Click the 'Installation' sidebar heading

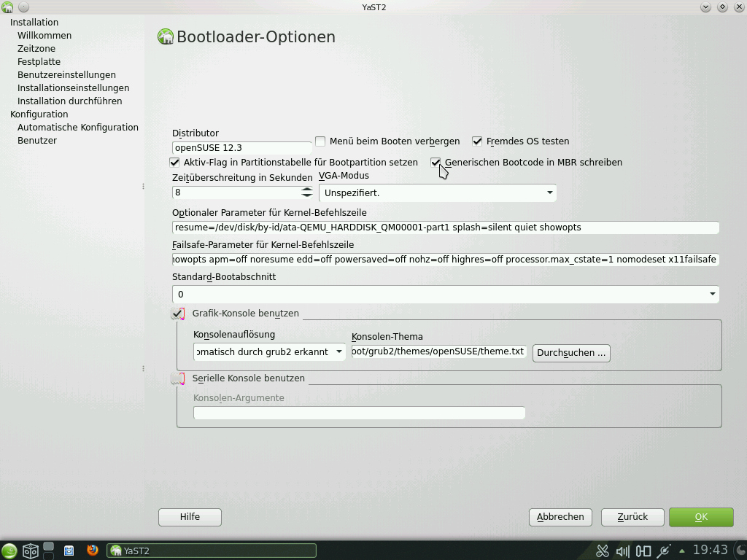pyautogui.click(x=34, y=23)
